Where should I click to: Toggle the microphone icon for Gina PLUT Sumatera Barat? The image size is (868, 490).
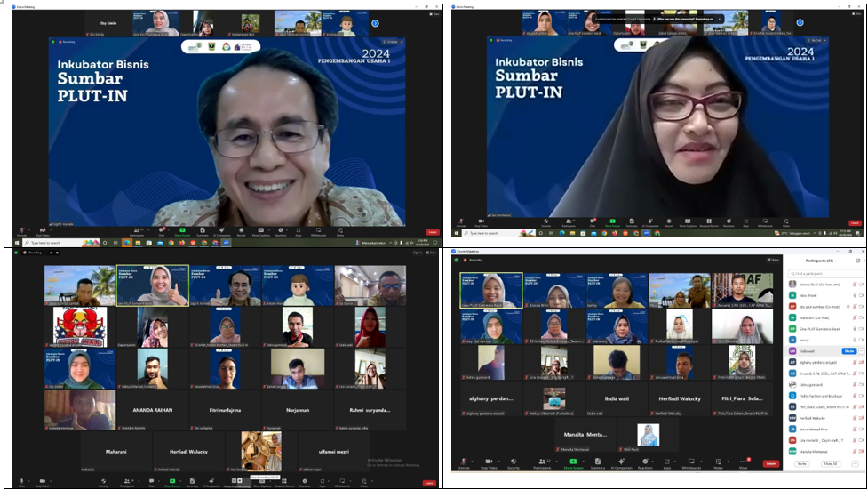click(x=855, y=329)
